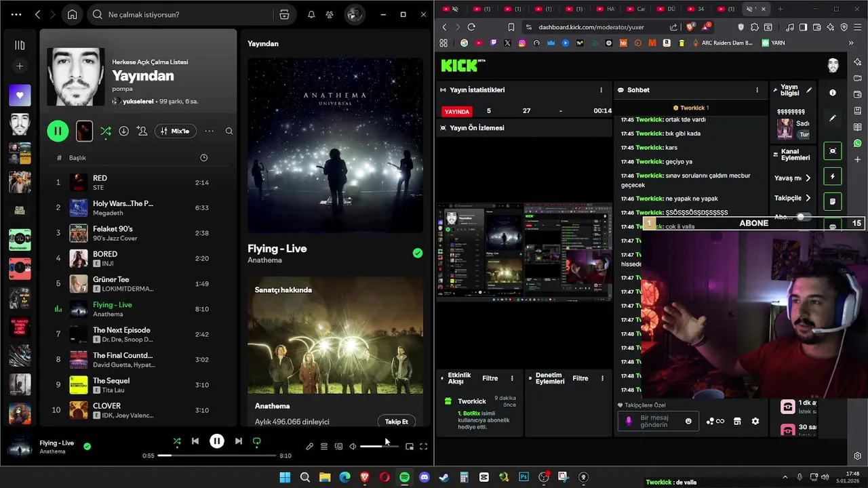Open Sohbet panel three-dot menu
868x488 pixels.
[x=757, y=89]
